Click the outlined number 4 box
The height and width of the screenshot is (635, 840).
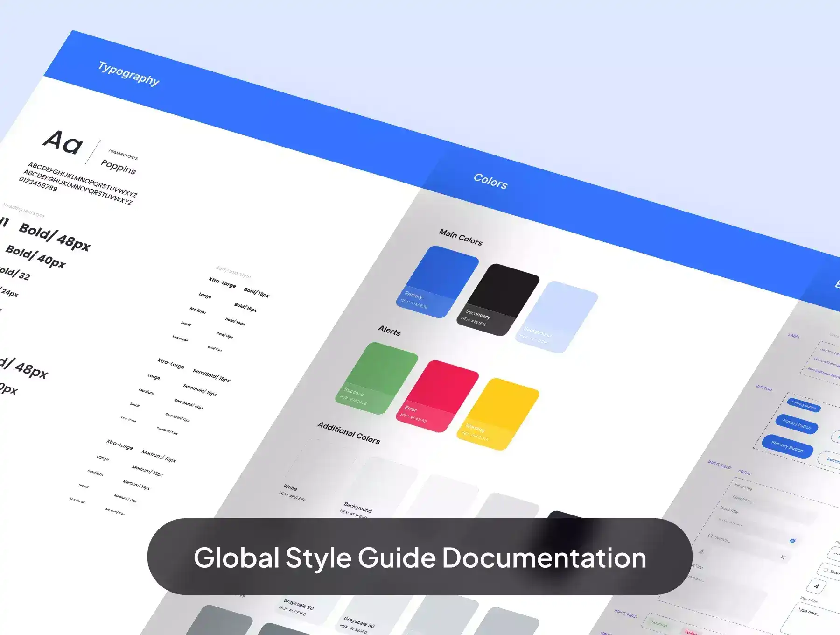point(816,586)
